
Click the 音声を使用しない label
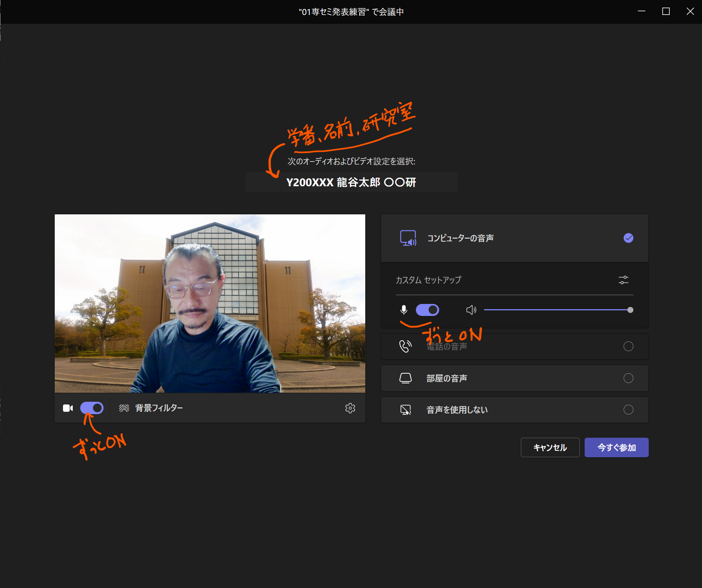click(457, 410)
